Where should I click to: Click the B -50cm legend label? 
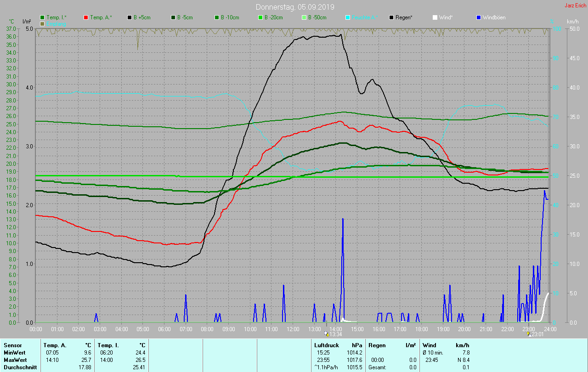318,17
